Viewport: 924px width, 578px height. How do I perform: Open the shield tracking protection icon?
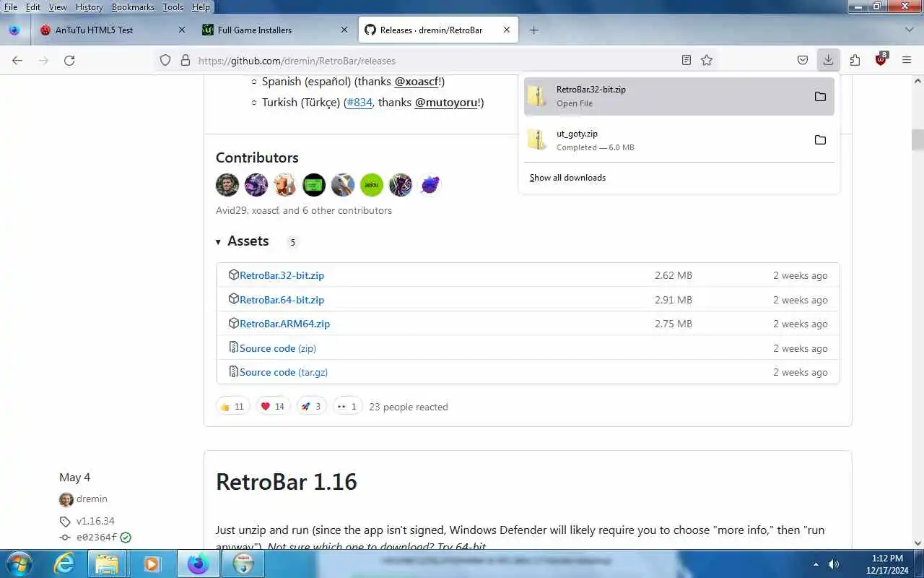[x=165, y=61]
